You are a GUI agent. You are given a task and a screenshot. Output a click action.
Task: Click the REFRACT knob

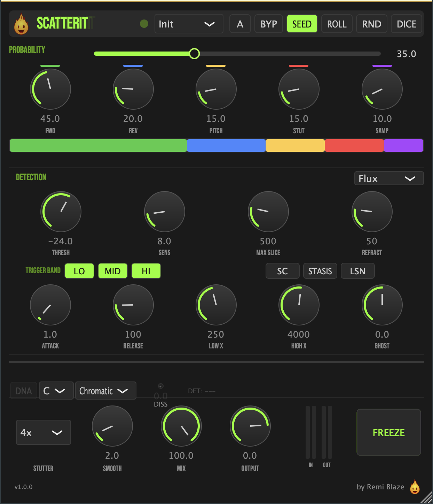[x=372, y=212]
